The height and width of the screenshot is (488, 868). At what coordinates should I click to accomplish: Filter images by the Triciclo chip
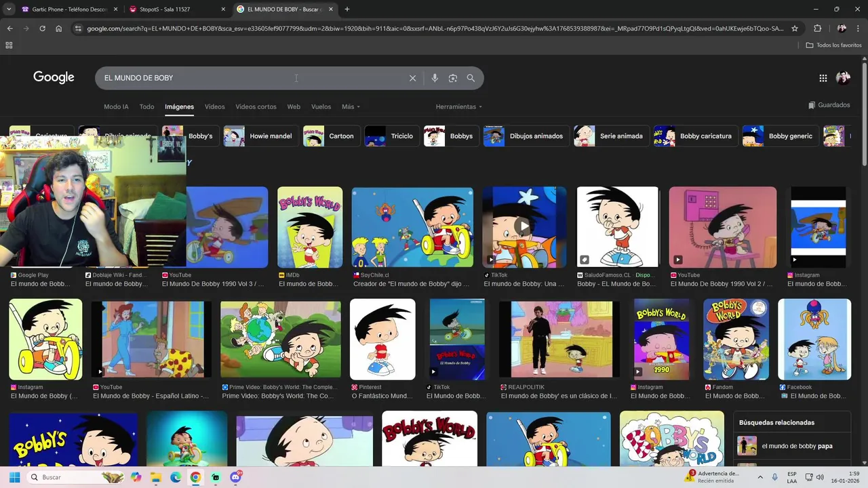(x=391, y=136)
